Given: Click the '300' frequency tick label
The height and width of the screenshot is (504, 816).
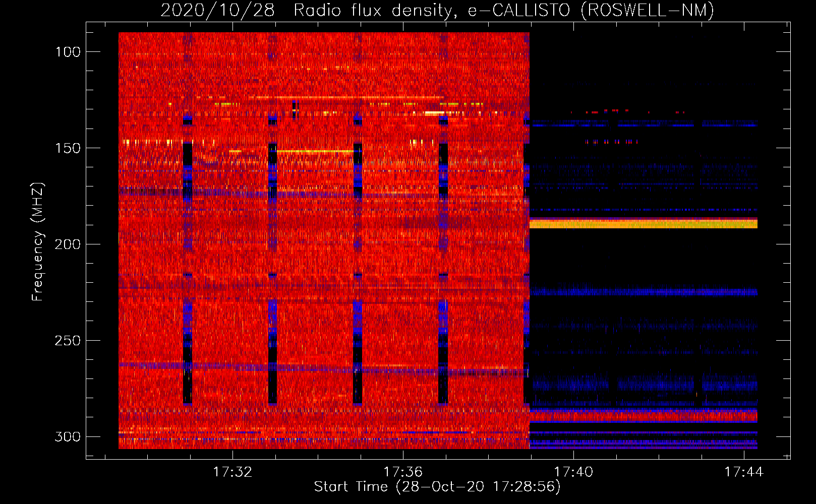Looking at the screenshot, I should [68, 436].
